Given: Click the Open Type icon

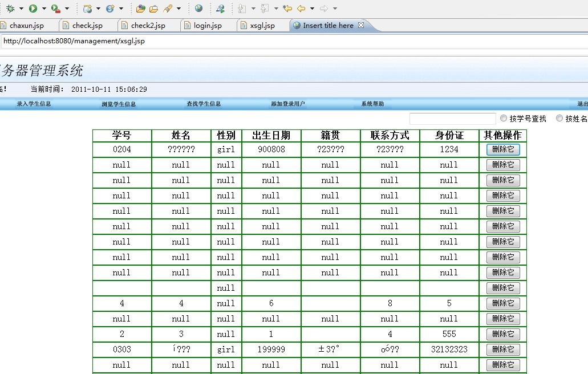Looking at the screenshot, I should coord(141,8).
